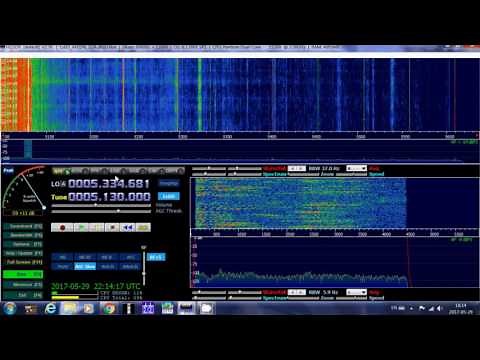The width and height of the screenshot is (480, 360).
Task: Click the Tune frequency display 0005.130.000
Action: click(109, 197)
